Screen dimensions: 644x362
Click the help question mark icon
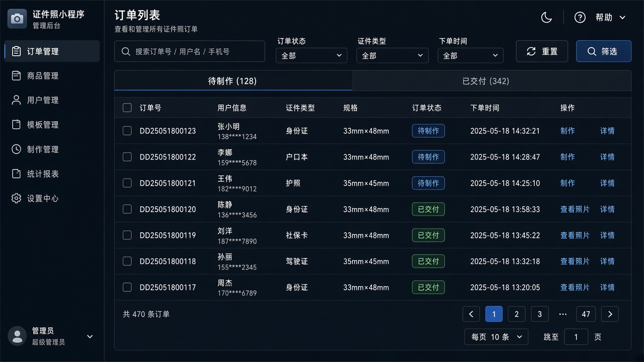tap(580, 18)
